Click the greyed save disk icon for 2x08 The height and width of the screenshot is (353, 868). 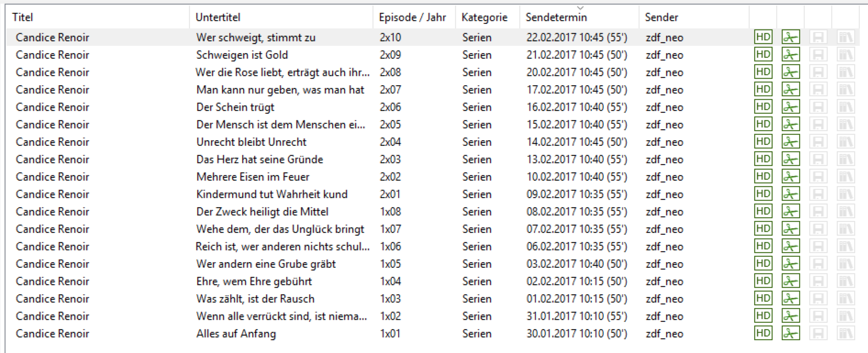[818, 72]
